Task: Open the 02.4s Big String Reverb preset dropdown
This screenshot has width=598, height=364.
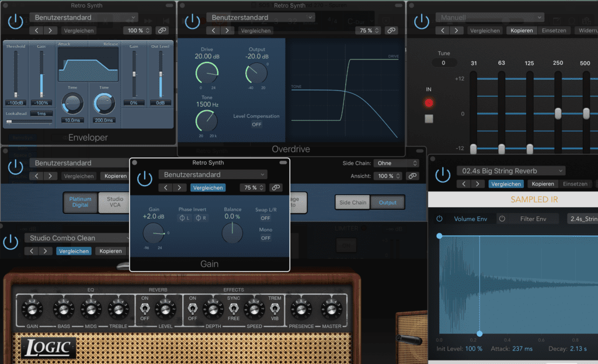Action: (x=511, y=170)
